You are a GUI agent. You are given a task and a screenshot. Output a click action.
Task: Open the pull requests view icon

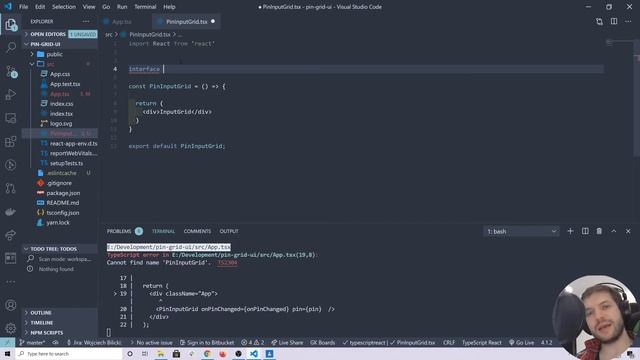tap(11, 188)
